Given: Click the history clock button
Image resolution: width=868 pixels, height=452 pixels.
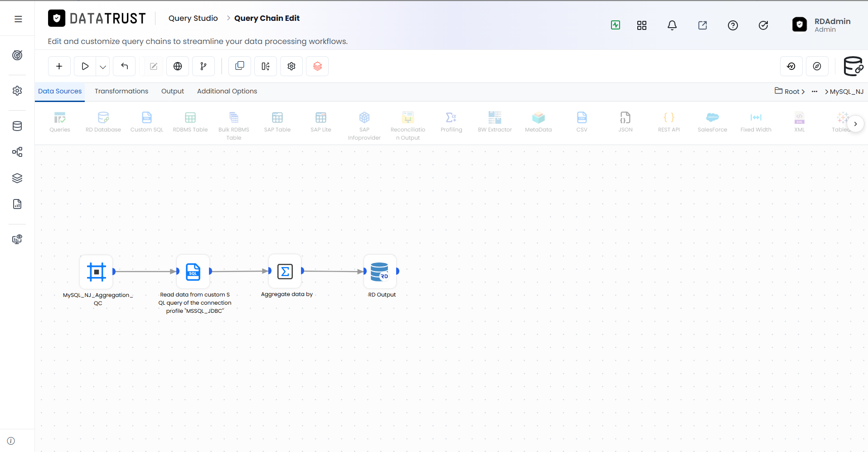Looking at the screenshot, I should pyautogui.click(x=791, y=66).
